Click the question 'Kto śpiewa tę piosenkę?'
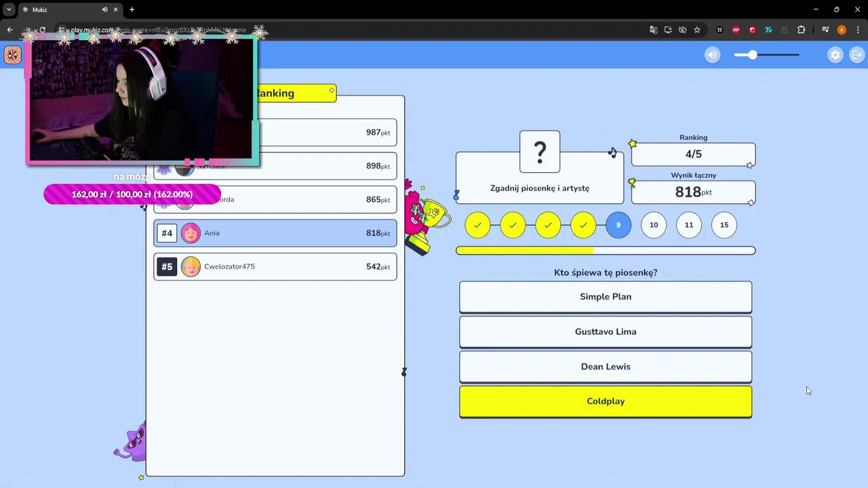 [x=606, y=272]
